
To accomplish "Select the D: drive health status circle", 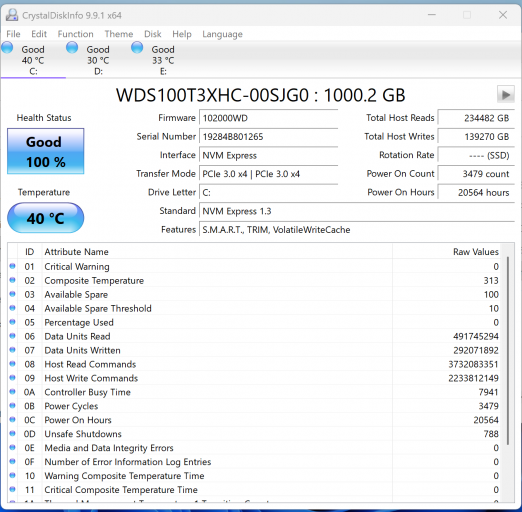I will 72,48.
